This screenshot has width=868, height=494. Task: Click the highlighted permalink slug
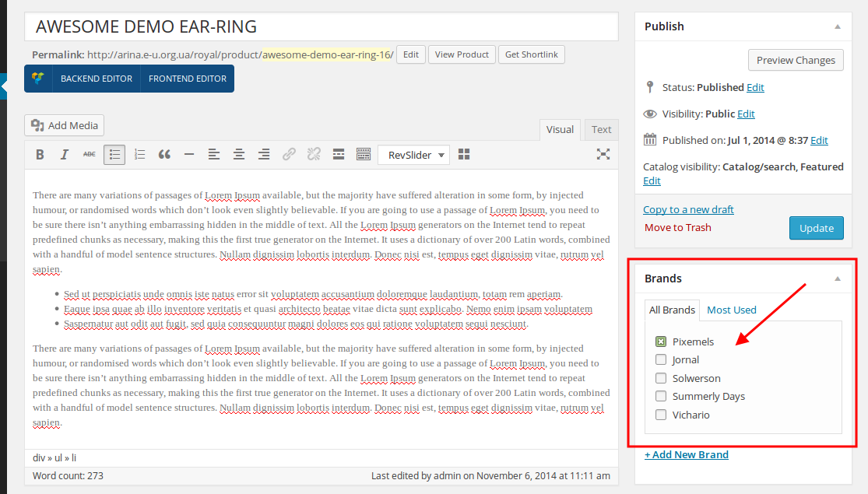(x=328, y=54)
